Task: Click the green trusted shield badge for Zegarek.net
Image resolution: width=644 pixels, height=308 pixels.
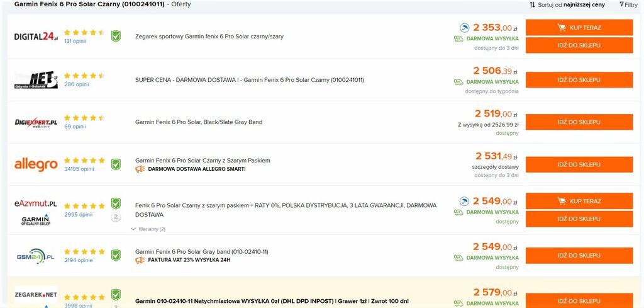Action: (116, 294)
